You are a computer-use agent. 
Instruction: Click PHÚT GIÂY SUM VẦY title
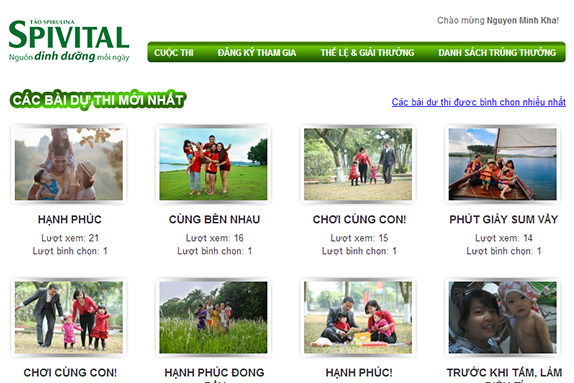pyautogui.click(x=504, y=219)
